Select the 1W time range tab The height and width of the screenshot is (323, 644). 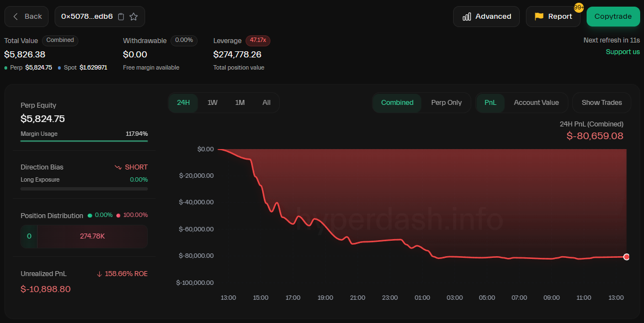(212, 103)
